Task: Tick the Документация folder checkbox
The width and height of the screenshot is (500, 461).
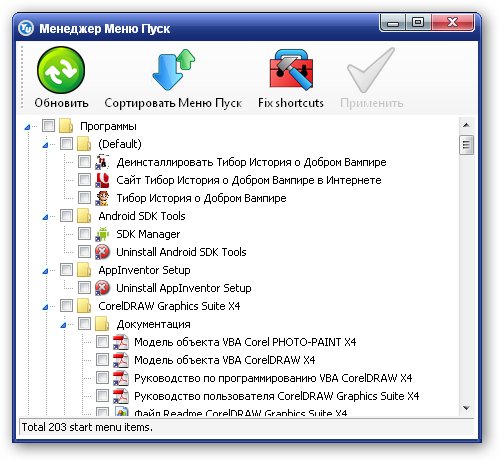Action: [x=84, y=324]
